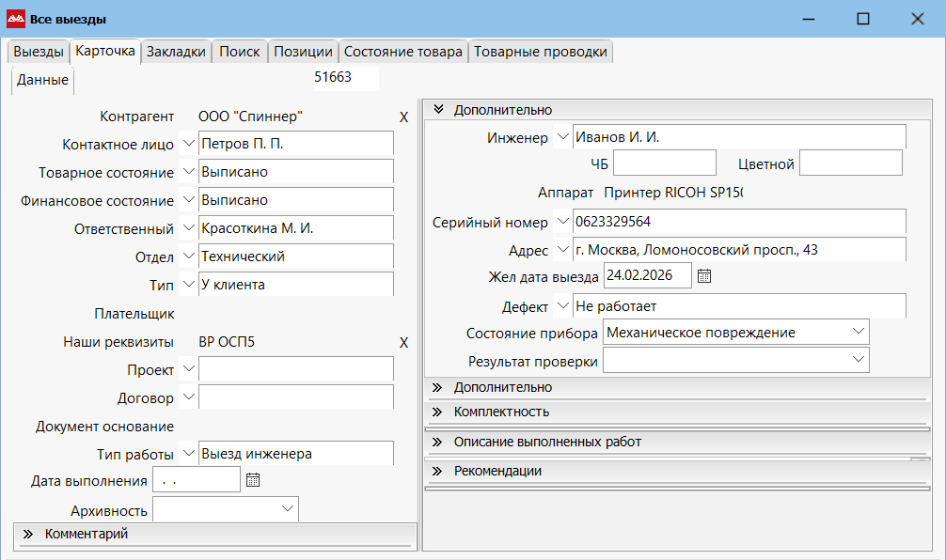Switch to Товарные проводки tab
Image resolution: width=946 pixels, height=560 pixels.
[x=541, y=52]
